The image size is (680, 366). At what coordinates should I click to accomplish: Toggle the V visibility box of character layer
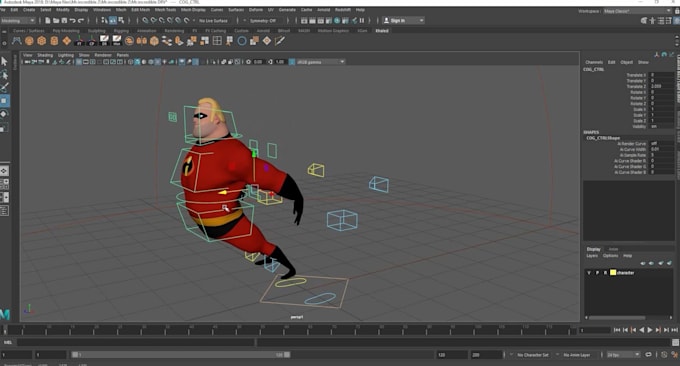coord(589,272)
